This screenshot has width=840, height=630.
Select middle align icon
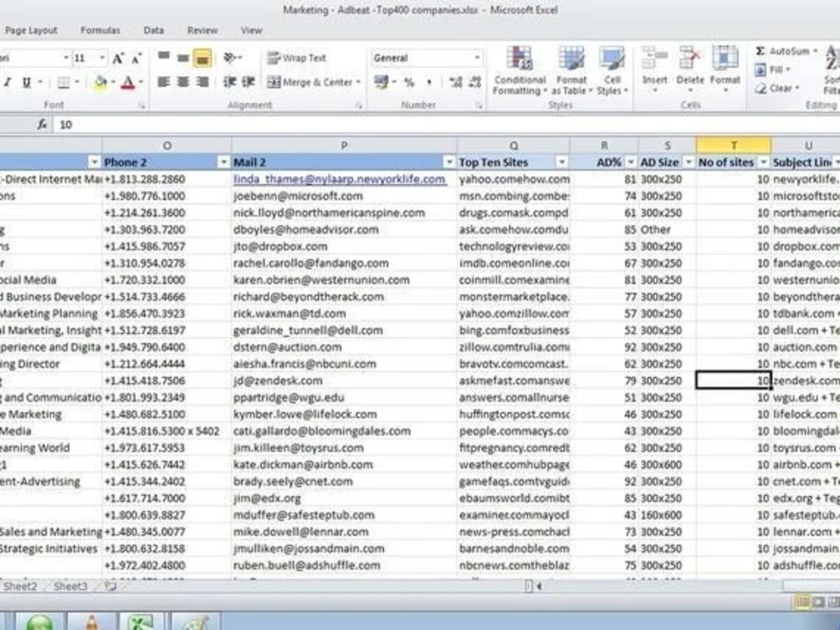point(183,57)
